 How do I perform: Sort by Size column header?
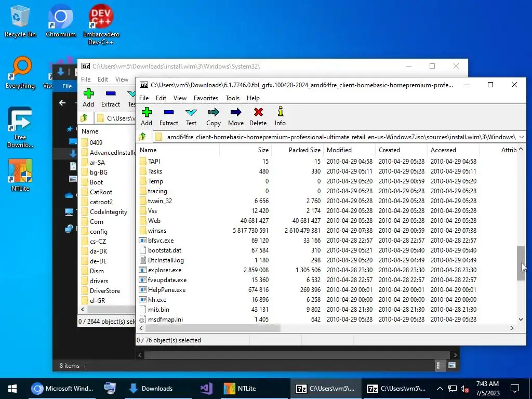point(246,150)
